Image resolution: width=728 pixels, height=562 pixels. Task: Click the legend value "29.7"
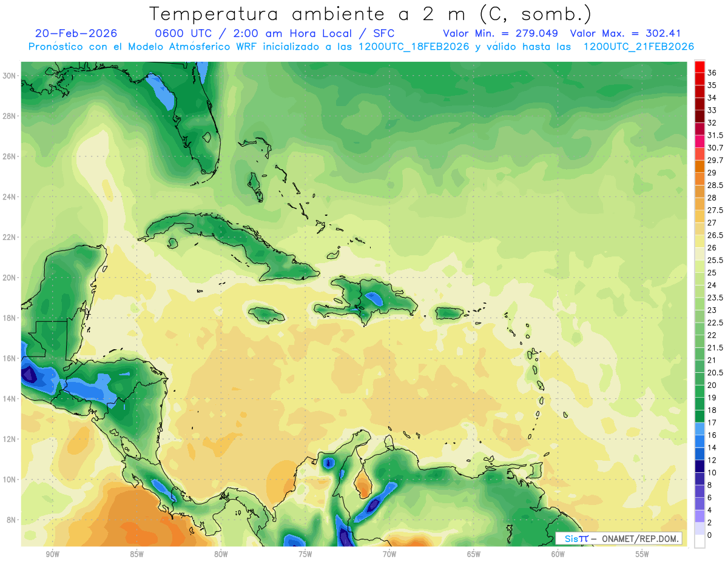pyautogui.click(x=715, y=160)
